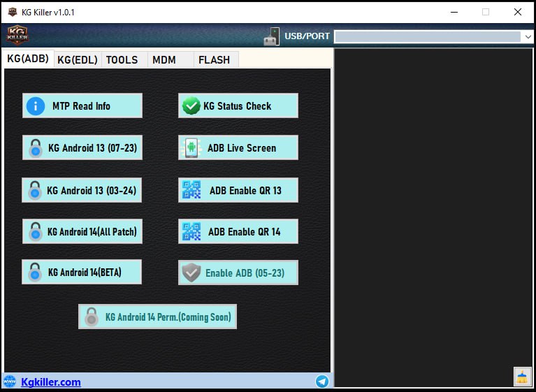The image size is (536, 392).
Task: Click padlock icon on KG Android 13 (03-24)
Action: [x=35, y=190]
